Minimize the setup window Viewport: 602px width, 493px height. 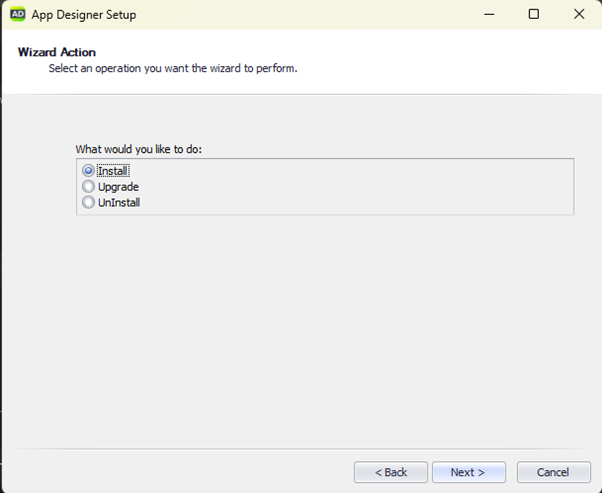pos(489,14)
